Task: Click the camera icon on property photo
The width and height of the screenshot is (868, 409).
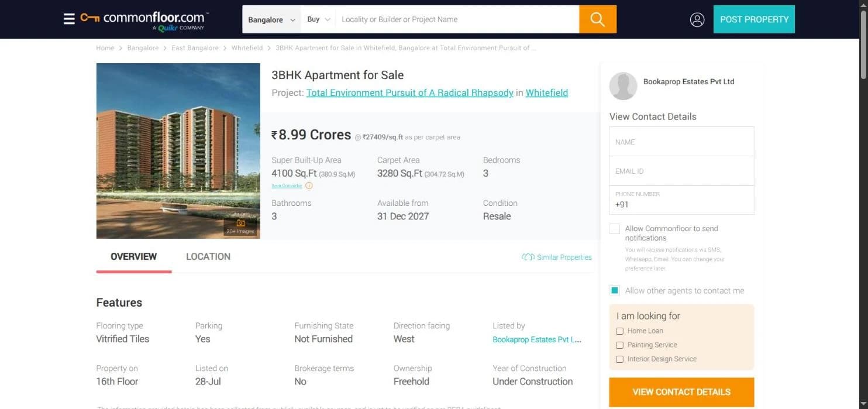Action: coord(240,223)
